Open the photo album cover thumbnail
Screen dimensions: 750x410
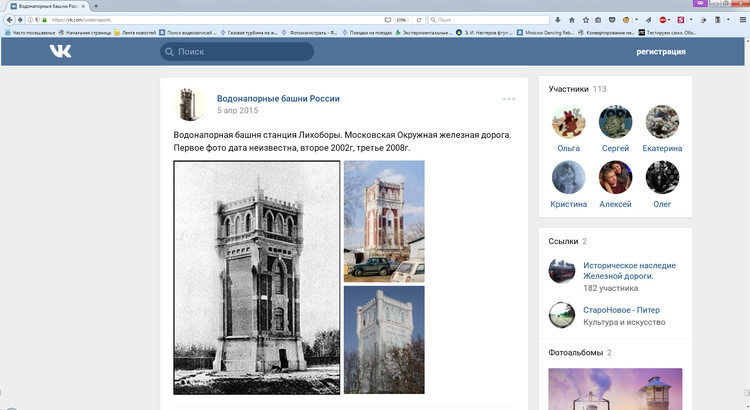click(x=615, y=389)
